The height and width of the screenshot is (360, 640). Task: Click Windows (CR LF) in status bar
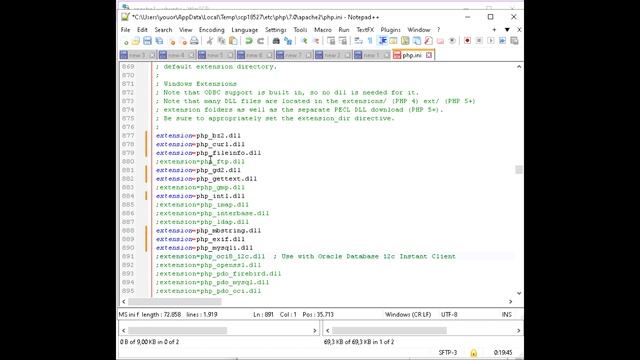coord(408,315)
